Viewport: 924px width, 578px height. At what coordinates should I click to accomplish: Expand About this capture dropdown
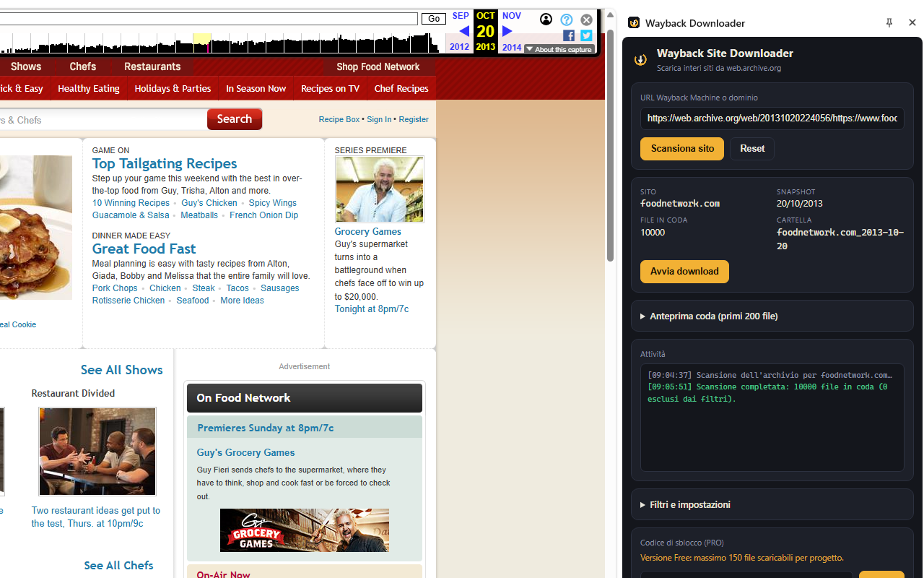[559, 49]
